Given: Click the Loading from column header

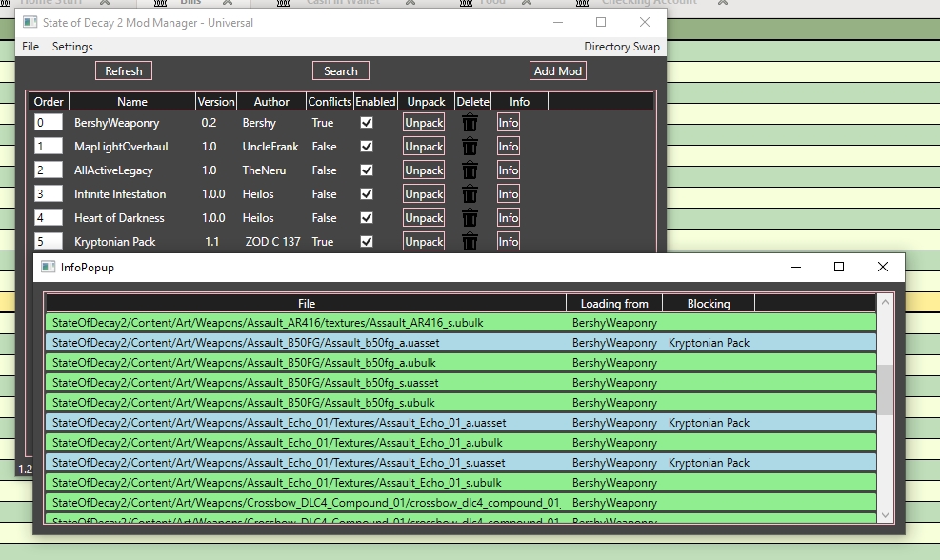Looking at the screenshot, I should (614, 304).
